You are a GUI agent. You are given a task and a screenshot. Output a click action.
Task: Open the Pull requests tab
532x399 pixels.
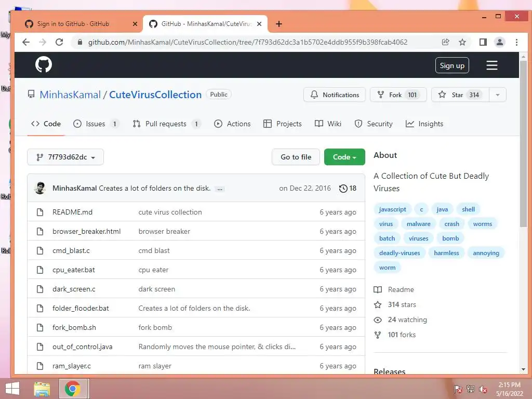pyautogui.click(x=167, y=124)
